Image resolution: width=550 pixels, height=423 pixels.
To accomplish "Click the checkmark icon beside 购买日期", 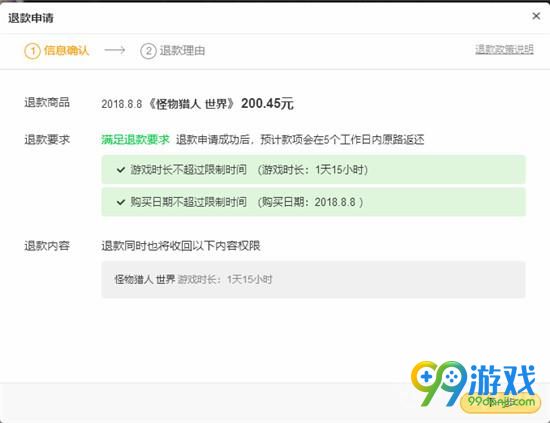I will [121, 202].
